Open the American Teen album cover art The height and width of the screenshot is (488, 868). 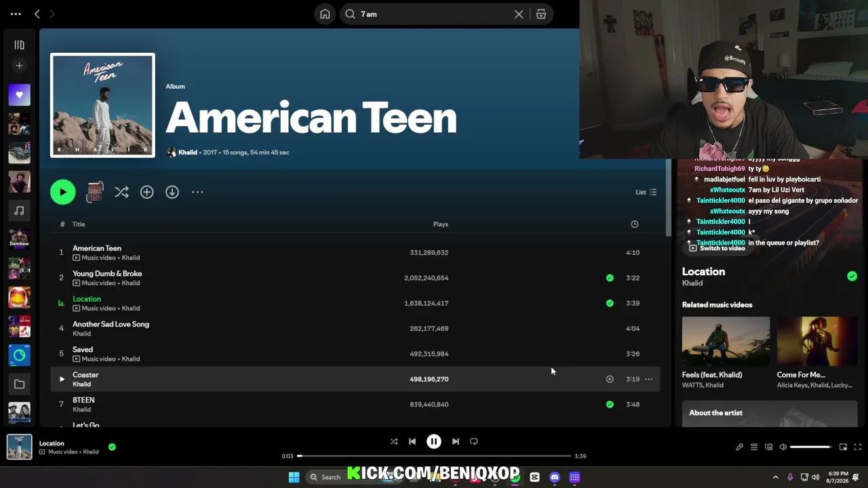pos(102,105)
